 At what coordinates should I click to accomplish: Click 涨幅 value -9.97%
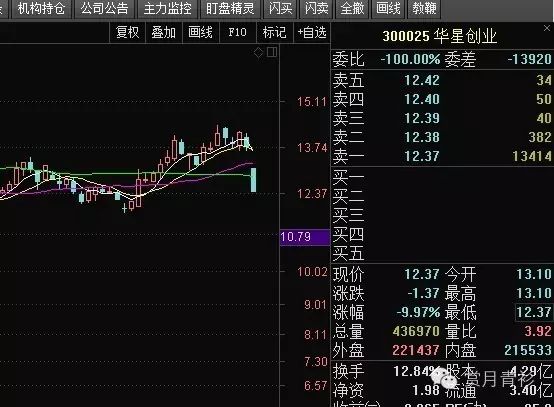[x=418, y=312]
